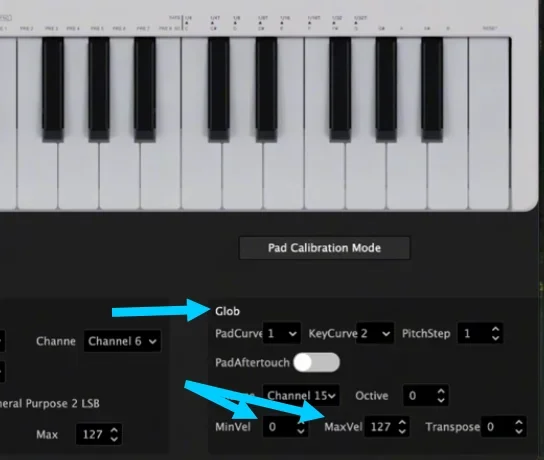Decrease the Transpose stepper value

[x=519, y=431]
